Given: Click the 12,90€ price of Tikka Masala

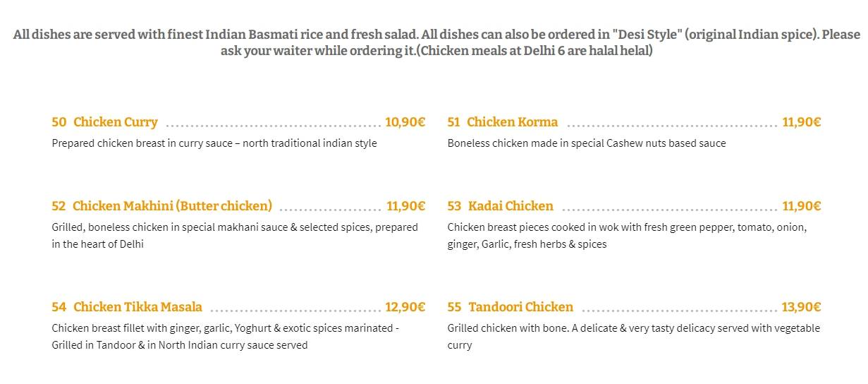Looking at the screenshot, I should (405, 307).
